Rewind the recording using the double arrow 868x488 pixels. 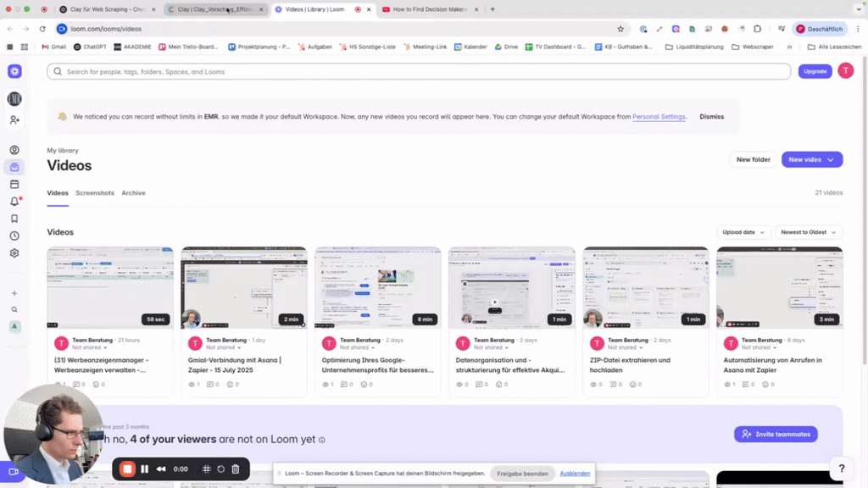(x=161, y=469)
